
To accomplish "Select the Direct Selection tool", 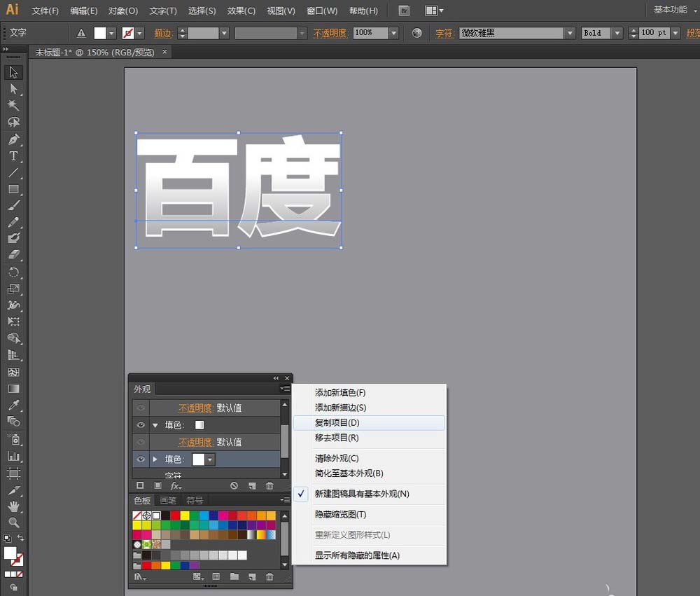I will 13,89.
